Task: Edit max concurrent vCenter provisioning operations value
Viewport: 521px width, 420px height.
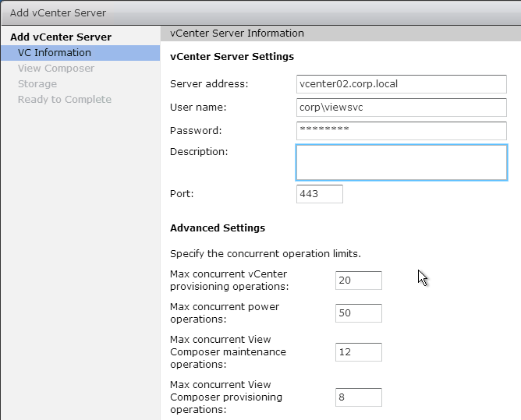Action: [x=359, y=281]
